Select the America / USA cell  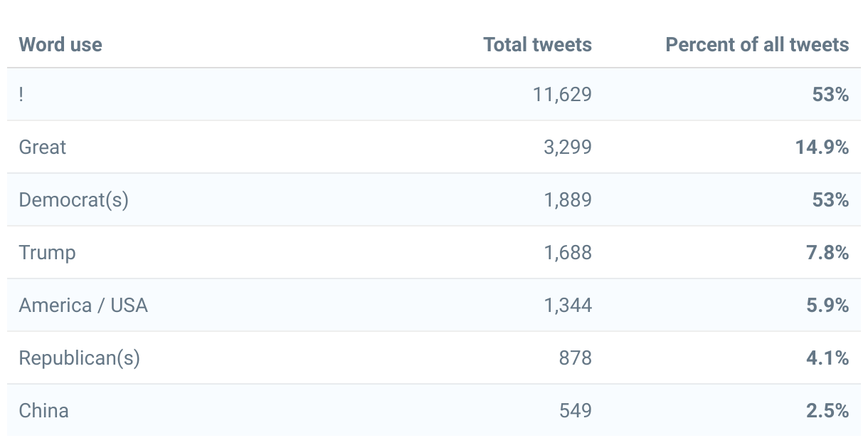(83, 306)
